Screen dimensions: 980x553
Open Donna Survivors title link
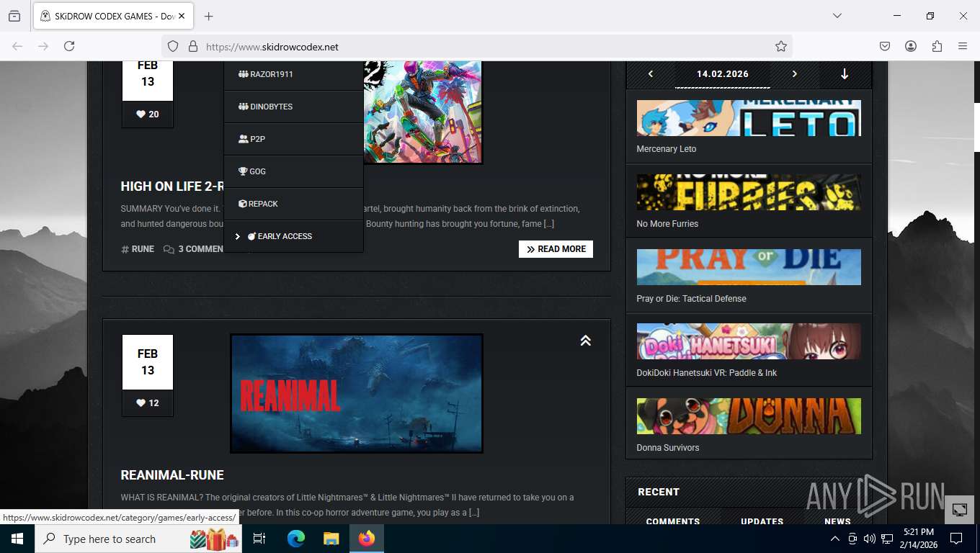click(x=668, y=448)
